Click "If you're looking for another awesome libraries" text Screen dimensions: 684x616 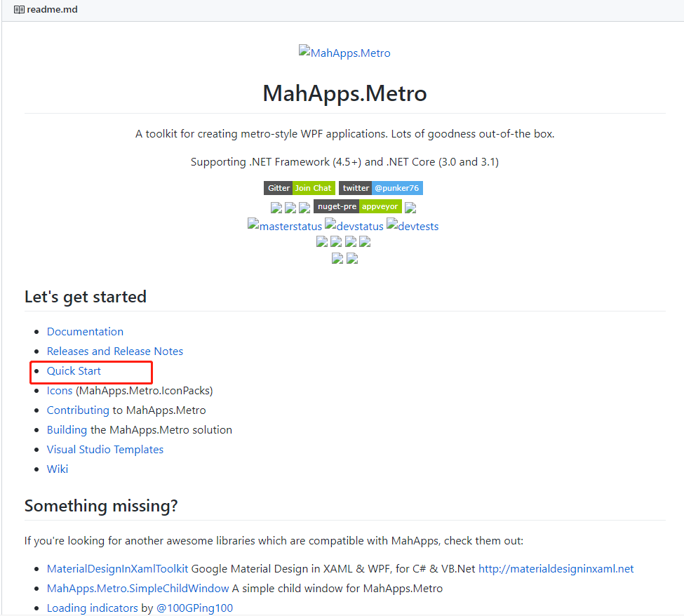(274, 541)
